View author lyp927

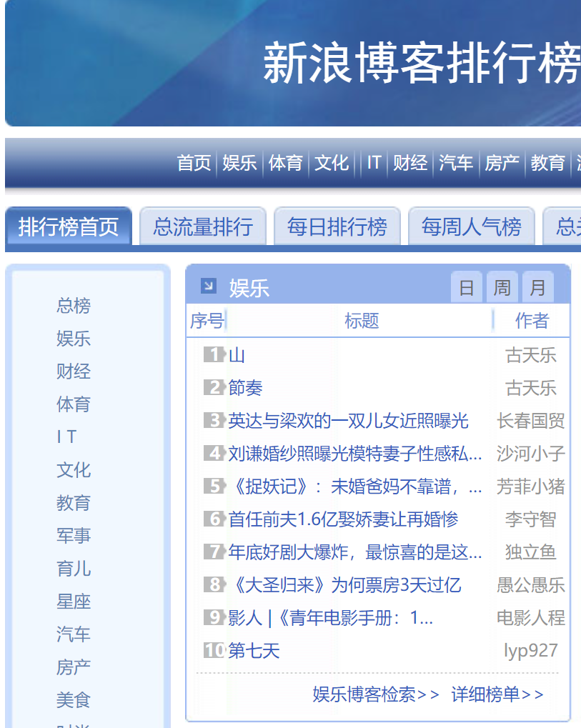[531, 650]
